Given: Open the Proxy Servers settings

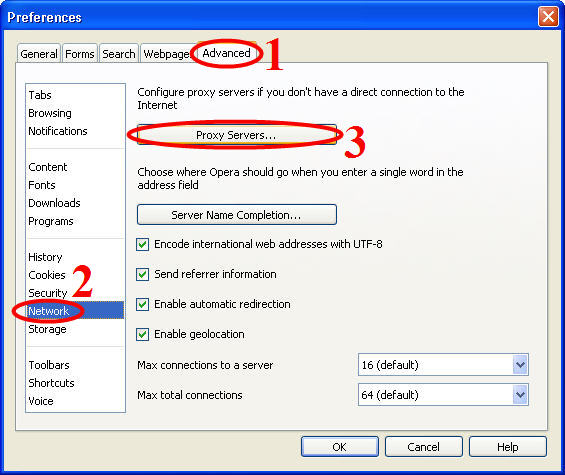Looking at the screenshot, I should click(x=237, y=135).
